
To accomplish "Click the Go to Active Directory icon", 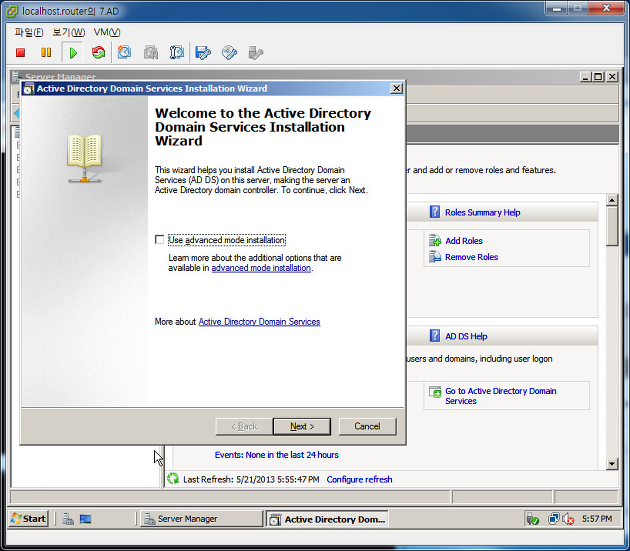I will point(435,391).
